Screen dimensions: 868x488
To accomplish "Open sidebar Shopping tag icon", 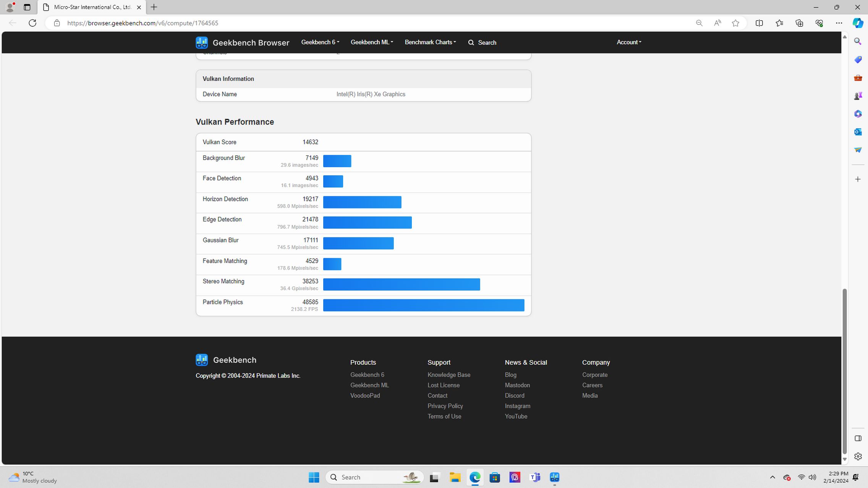I will [x=858, y=60].
